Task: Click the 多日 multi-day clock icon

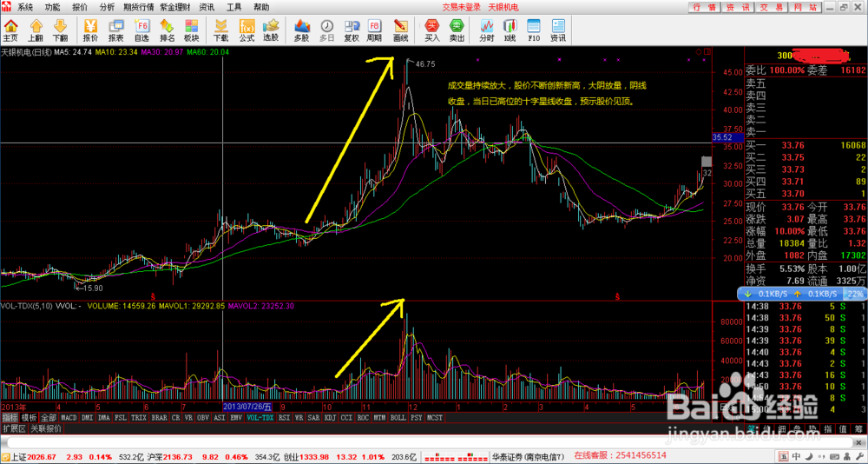Action: (327, 30)
